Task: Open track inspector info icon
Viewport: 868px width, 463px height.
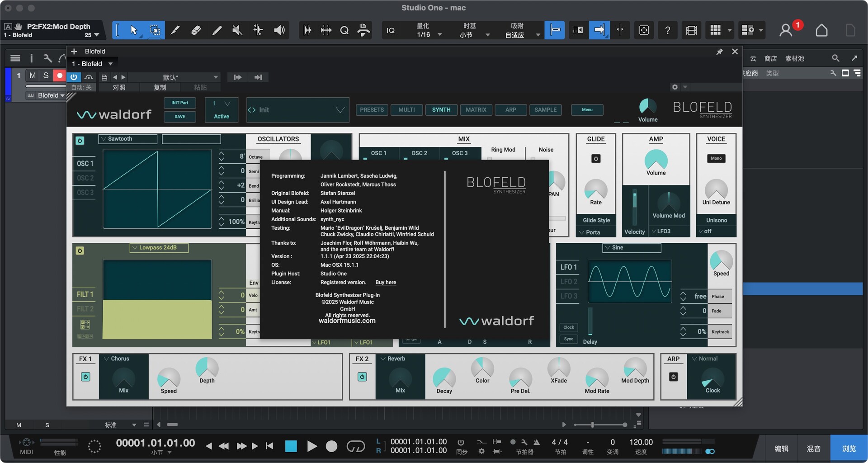Action: [31, 58]
